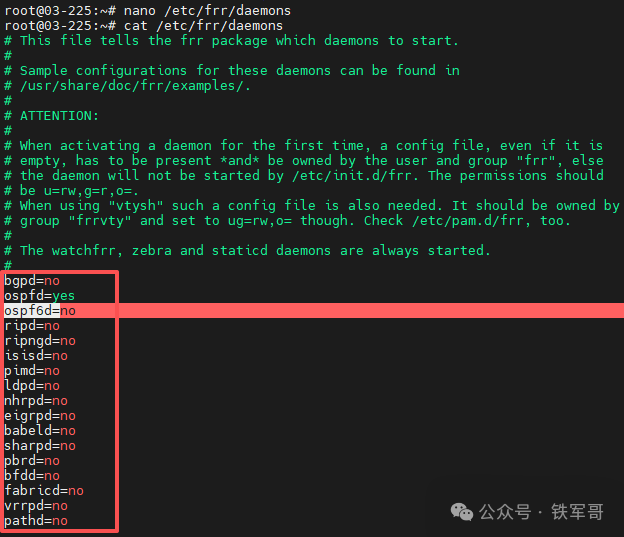Click the pimd=no entry

click(x=32, y=371)
